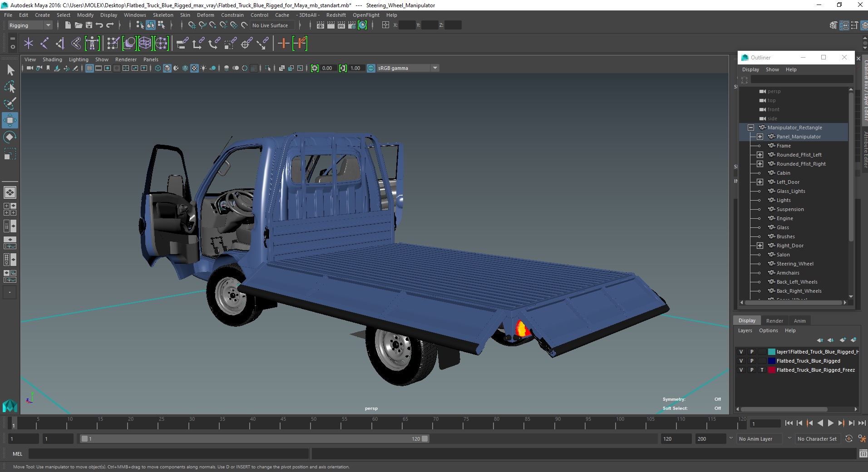Viewport: 868px width, 472px height.
Task: Open the Render View window icon
Action: coord(320,25)
